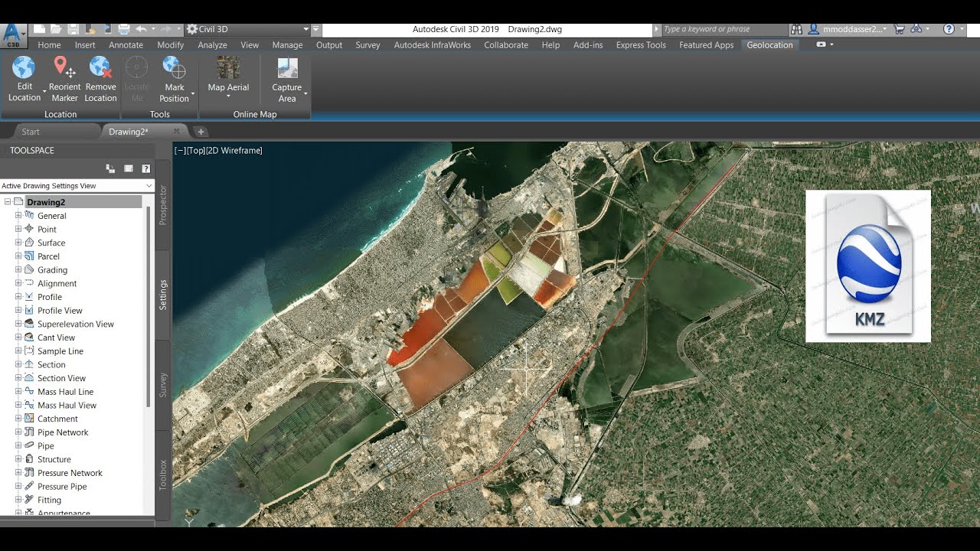The width and height of the screenshot is (980, 551).
Task: Select the Pressure Pipe tree item
Action: 62,487
